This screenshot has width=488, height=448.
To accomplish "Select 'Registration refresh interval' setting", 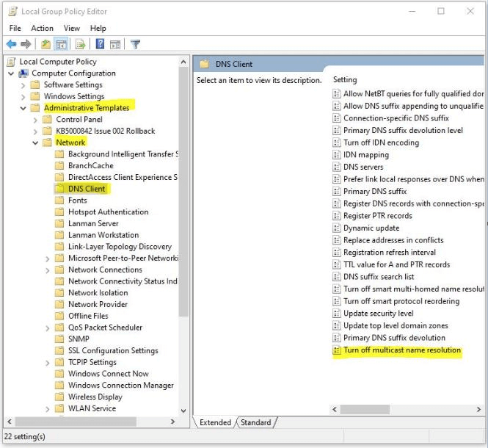I will [390, 253].
